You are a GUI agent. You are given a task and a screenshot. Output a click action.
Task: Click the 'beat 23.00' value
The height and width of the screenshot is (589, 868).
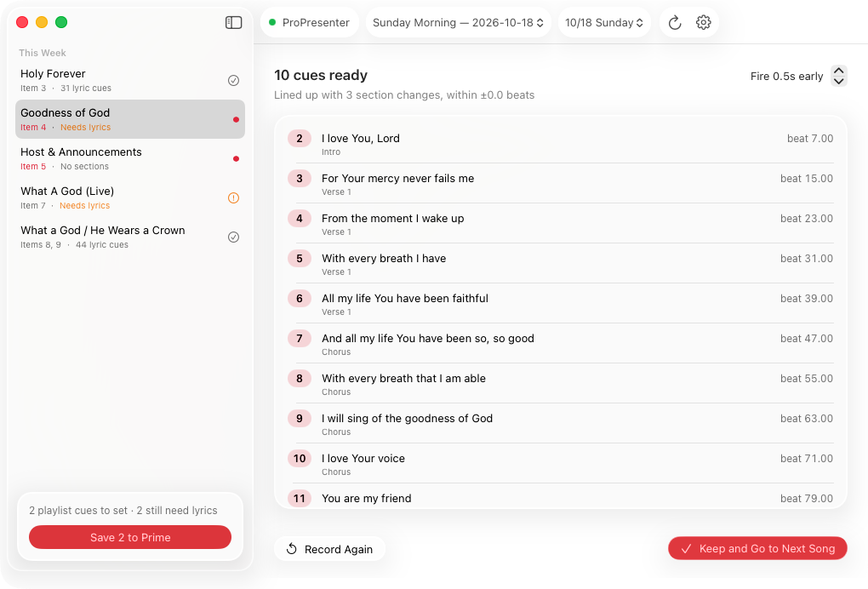pos(807,218)
